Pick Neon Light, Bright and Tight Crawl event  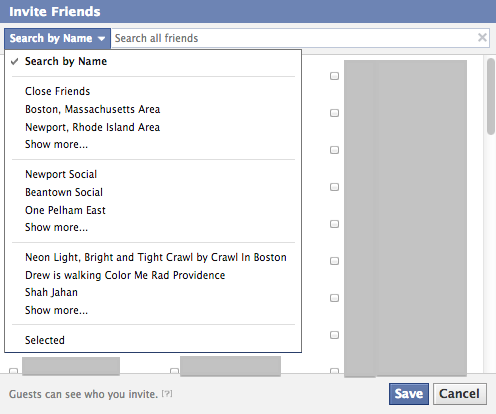[x=156, y=257]
